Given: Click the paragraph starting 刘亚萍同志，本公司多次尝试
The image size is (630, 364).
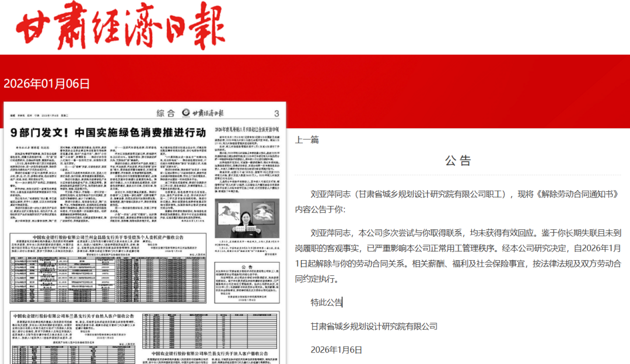Looking at the screenshot, I should click(458, 256).
